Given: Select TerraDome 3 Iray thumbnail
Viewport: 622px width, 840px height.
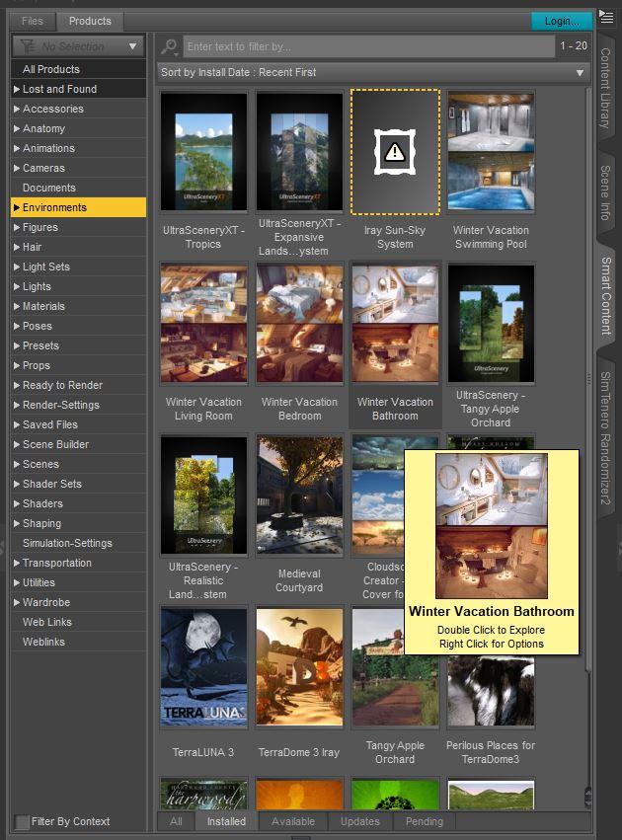Looking at the screenshot, I should click(x=299, y=667).
